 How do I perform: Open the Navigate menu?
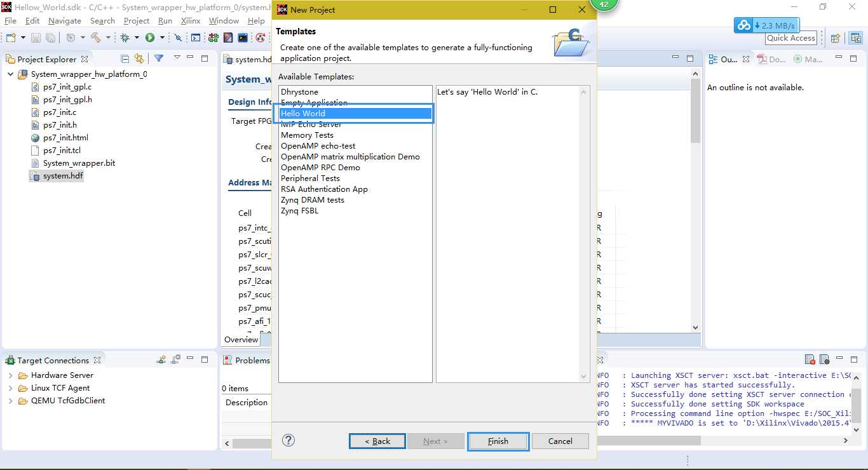click(x=65, y=21)
